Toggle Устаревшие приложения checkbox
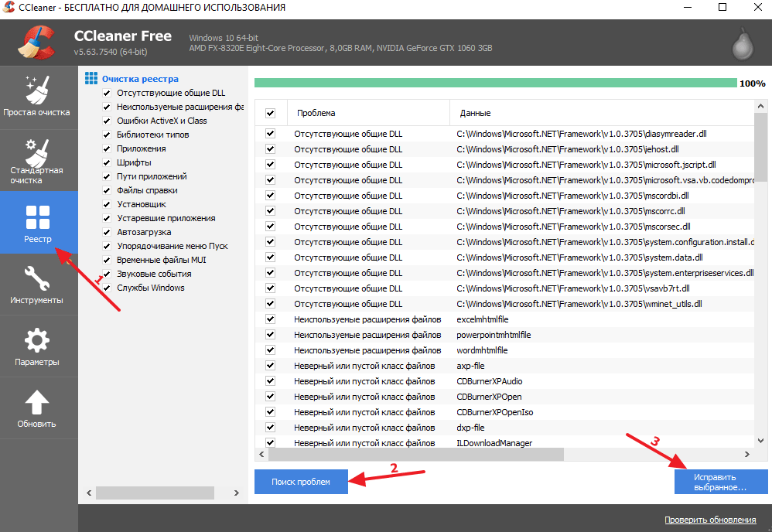Screen dimensions: 772x532 (107, 218)
